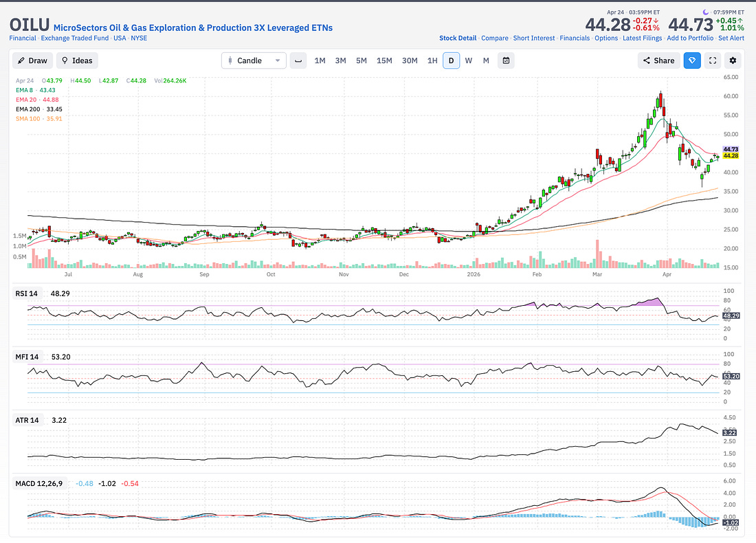The height and width of the screenshot is (543, 756).
Task: Open the Stock Detail link
Action: coord(458,38)
